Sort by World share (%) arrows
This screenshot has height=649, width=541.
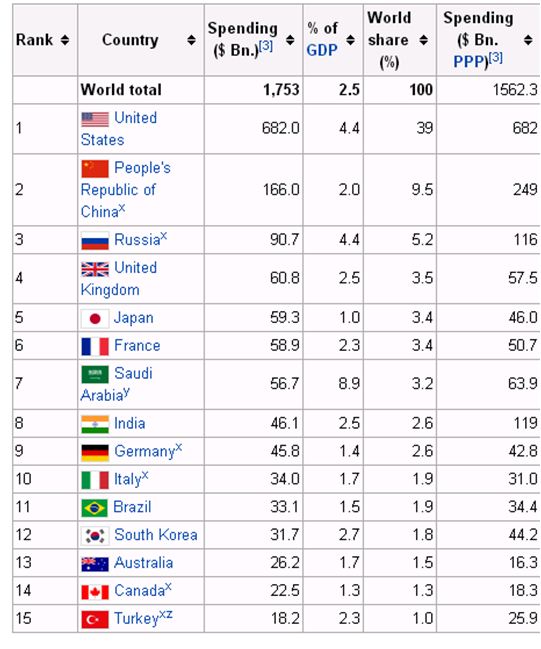pos(423,40)
